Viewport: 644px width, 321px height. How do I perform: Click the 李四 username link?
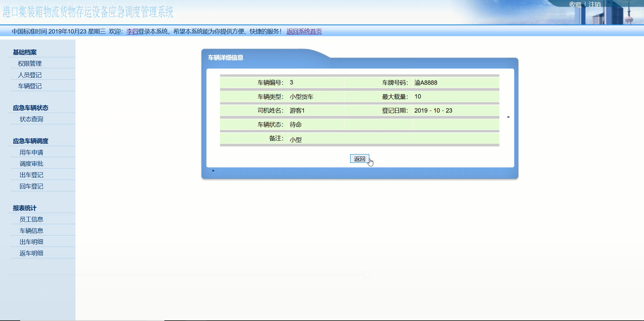(132, 31)
